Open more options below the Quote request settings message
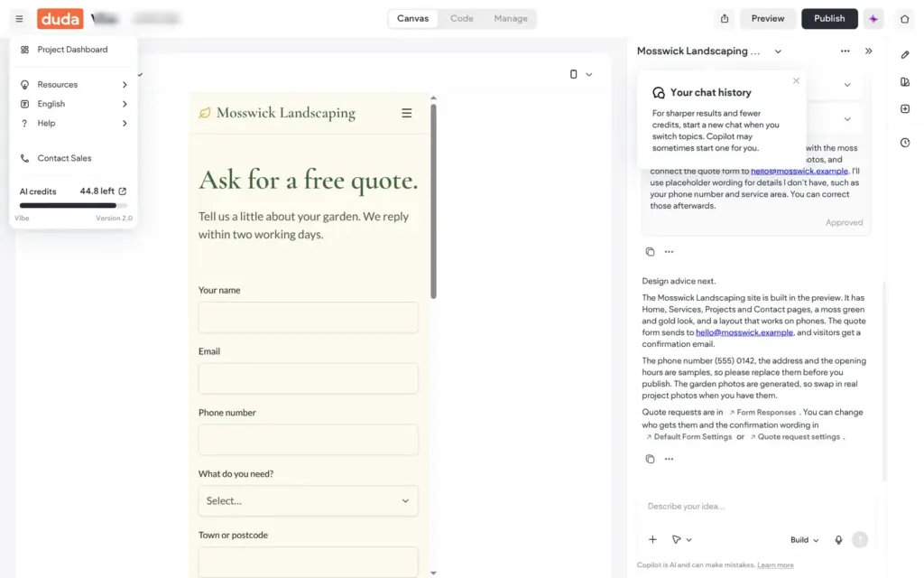 point(669,459)
